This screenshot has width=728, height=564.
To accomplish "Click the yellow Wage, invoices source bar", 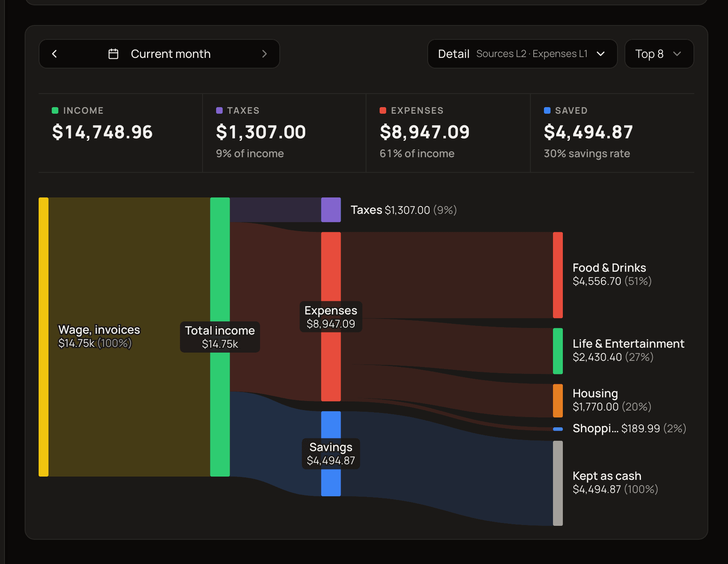I will (44, 337).
